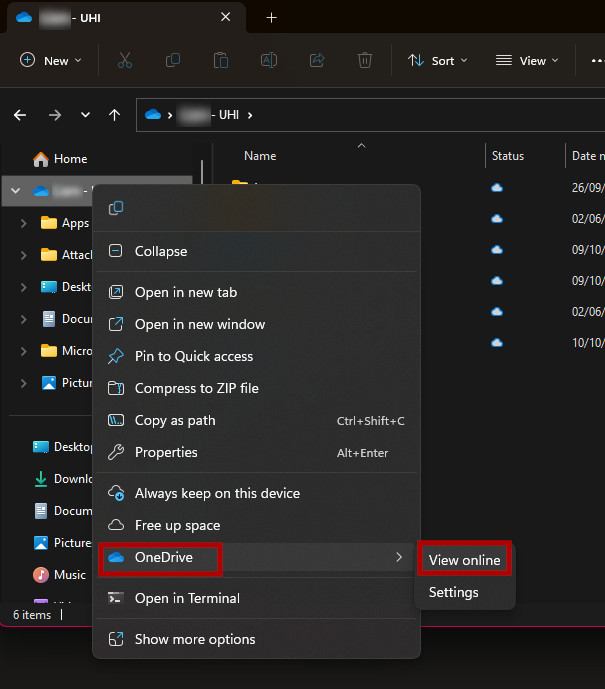Viewport: 605px width, 689px height.
Task: Click the Delete trash icon in toolbar
Action: click(365, 60)
